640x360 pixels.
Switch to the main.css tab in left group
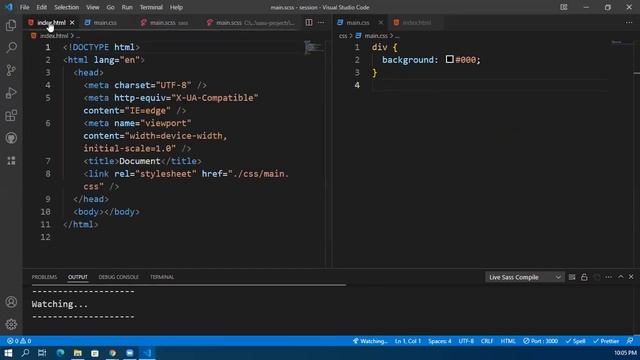(105, 22)
